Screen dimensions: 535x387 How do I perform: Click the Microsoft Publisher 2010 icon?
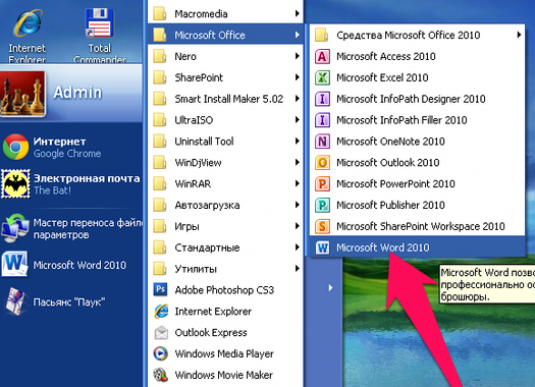pos(322,205)
